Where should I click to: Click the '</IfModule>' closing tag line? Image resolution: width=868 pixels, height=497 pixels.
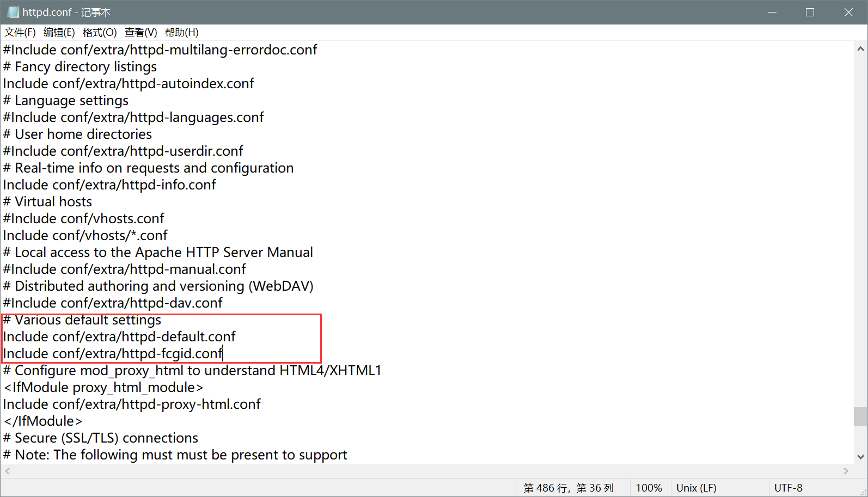point(42,421)
